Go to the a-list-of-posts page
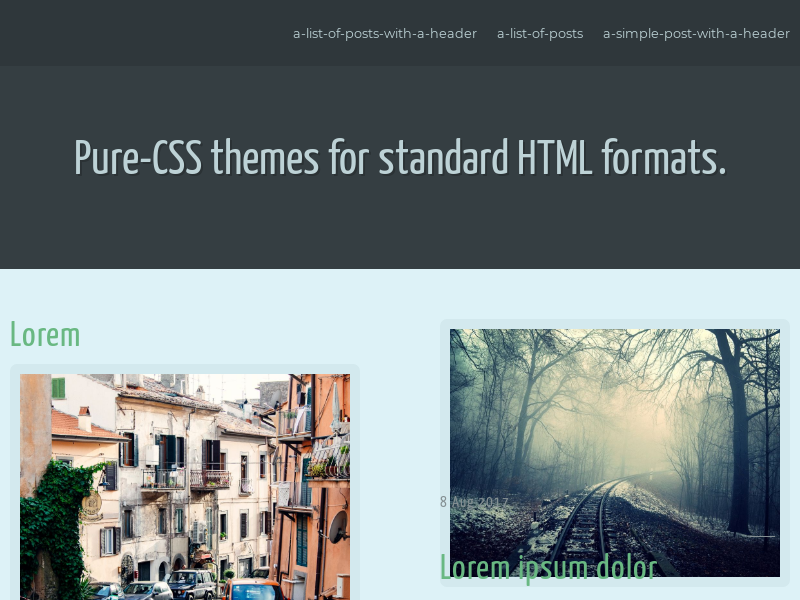Screen dimensions: 800x600 539,33
